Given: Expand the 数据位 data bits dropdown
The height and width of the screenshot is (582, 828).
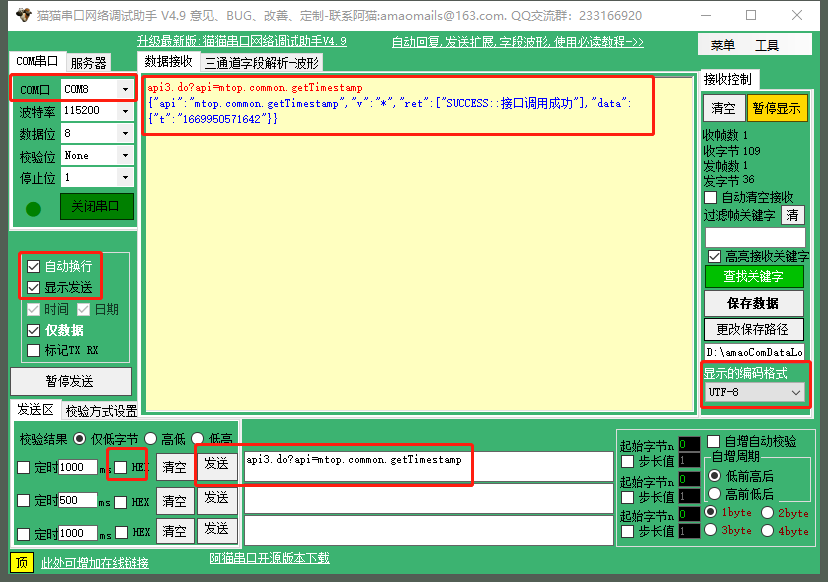Looking at the screenshot, I should point(125,133).
